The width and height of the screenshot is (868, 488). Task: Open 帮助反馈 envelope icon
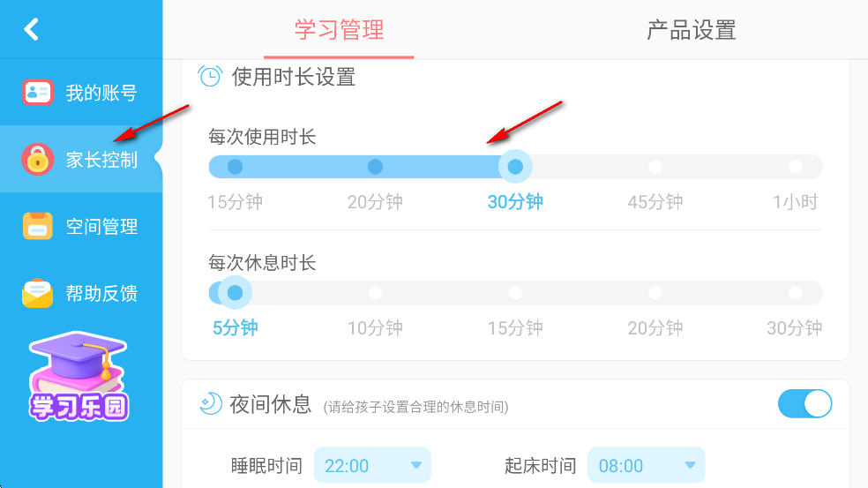38,293
